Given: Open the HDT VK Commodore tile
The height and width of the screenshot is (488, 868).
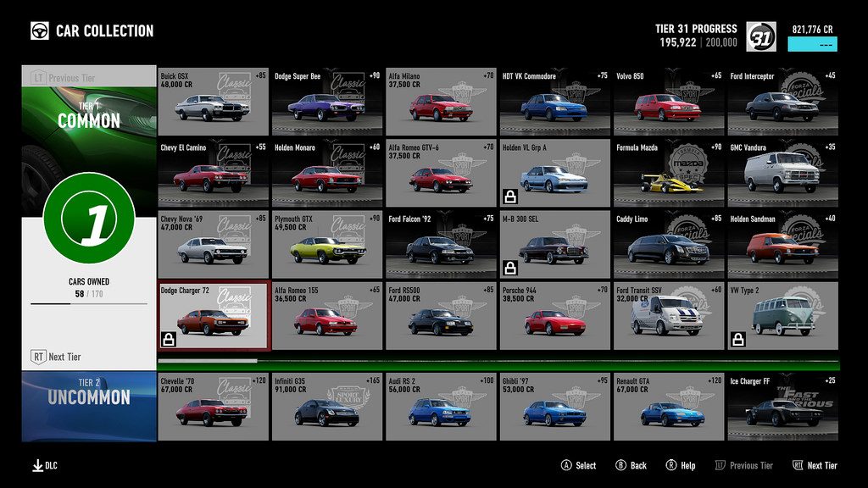Looking at the screenshot, I should pyautogui.click(x=555, y=102).
